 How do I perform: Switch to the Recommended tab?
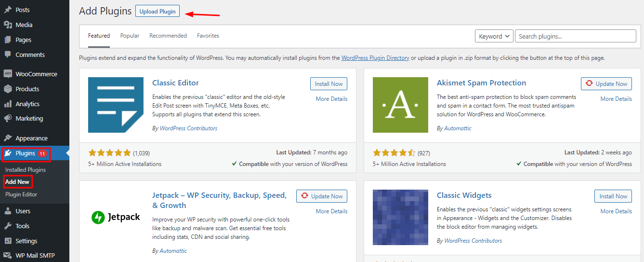pyautogui.click(x=168, y=36)
